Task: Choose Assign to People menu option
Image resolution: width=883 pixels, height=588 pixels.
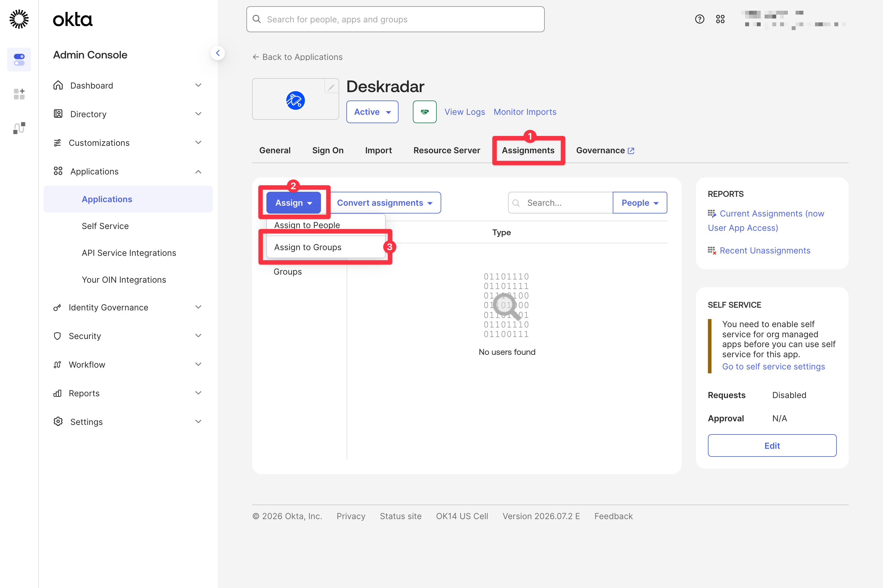Action: [x=325, y=225]
